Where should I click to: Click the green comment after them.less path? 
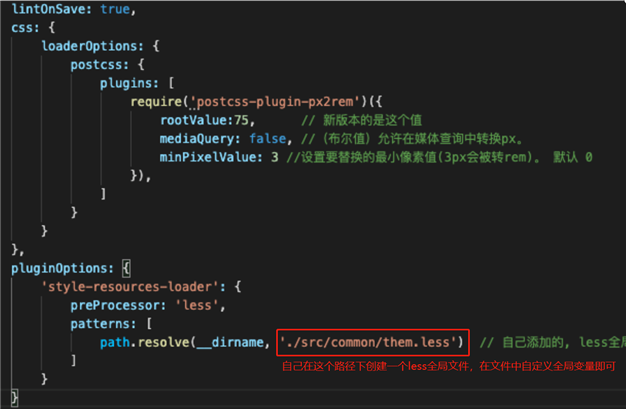pos(553,342)
